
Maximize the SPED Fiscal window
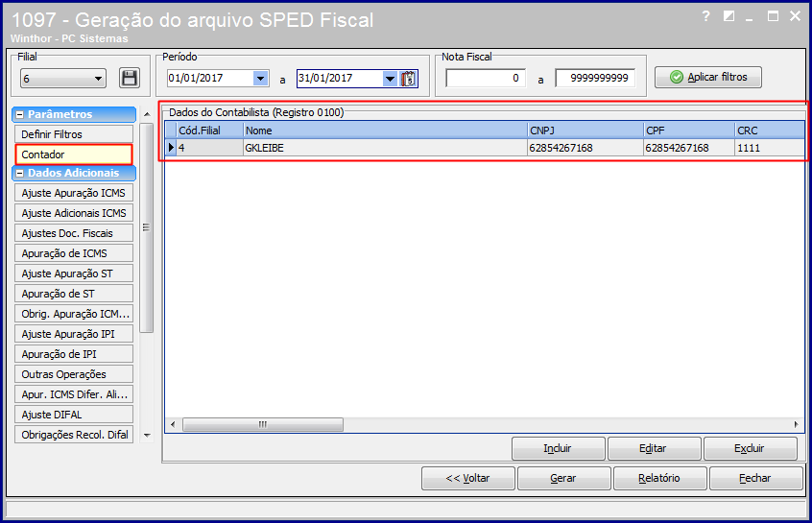[x=773, y=16]
